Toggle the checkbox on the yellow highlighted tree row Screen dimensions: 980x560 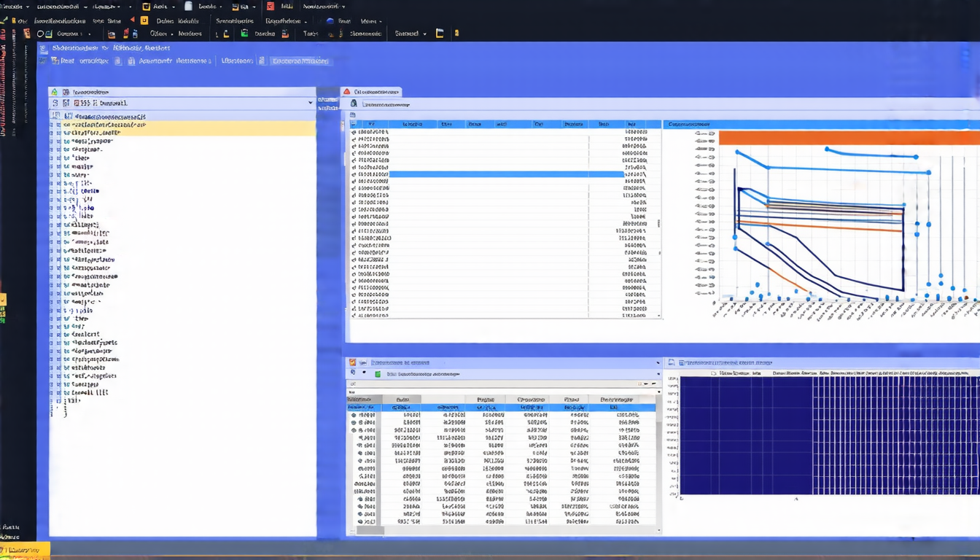(x=58, y=125)
